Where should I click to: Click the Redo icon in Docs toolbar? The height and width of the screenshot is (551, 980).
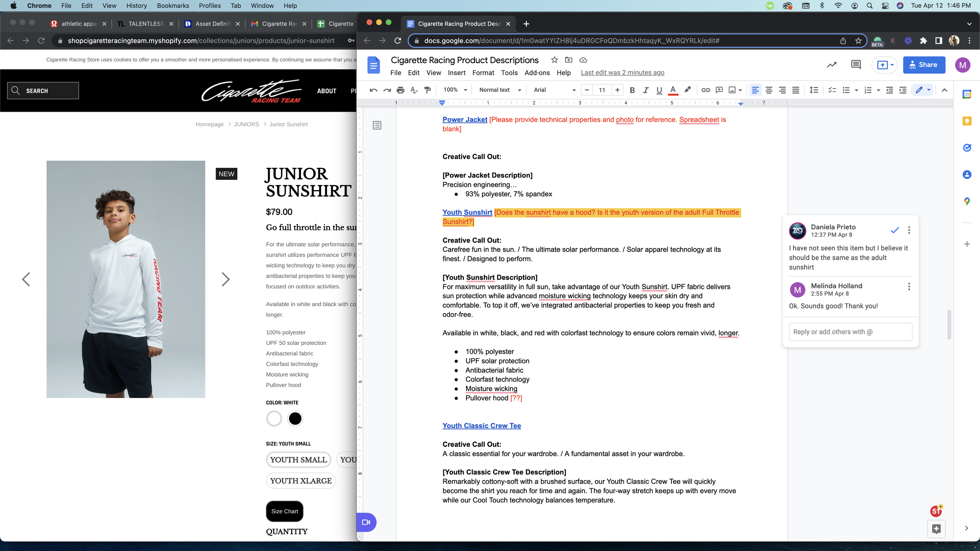[x=387, y=90]
